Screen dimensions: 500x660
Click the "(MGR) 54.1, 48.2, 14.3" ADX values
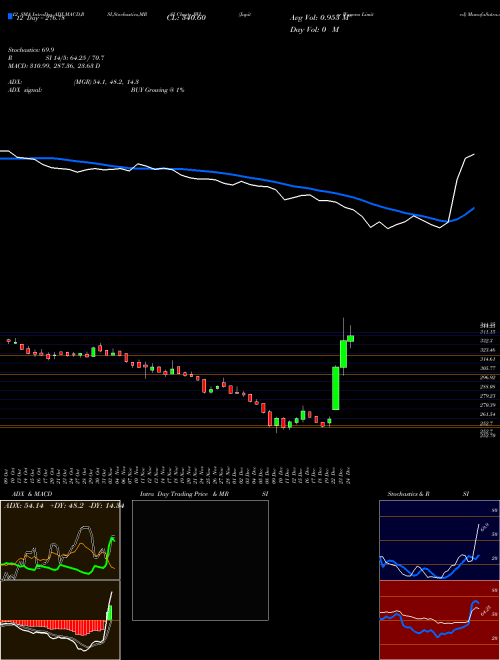coord(106,82)
